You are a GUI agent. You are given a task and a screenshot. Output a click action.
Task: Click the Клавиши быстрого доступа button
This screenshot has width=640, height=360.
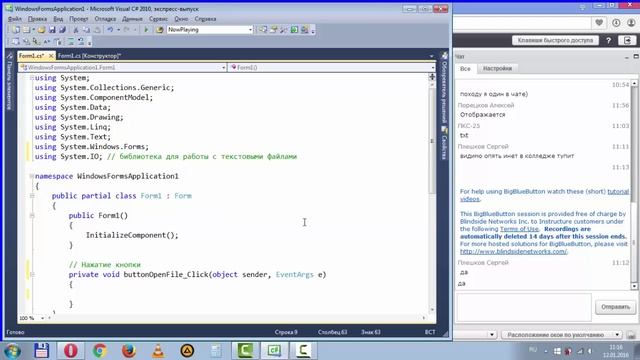(x=555, y=40)
